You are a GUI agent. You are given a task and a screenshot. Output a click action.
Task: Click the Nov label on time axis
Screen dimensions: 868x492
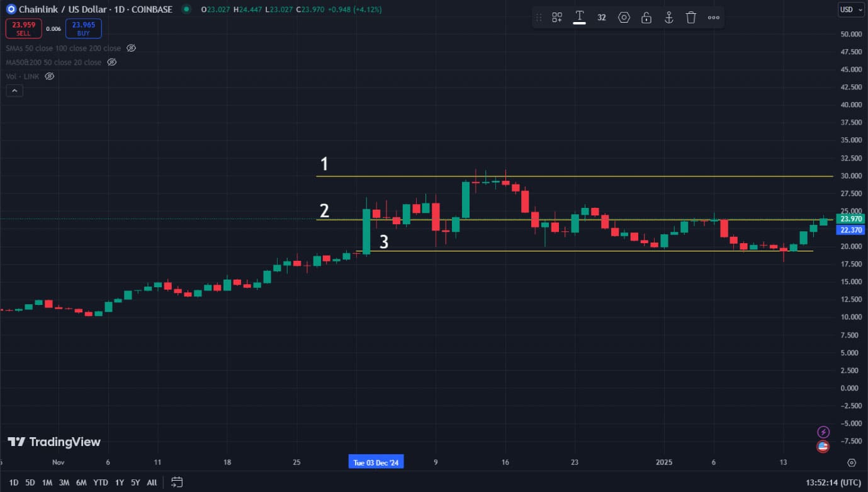pos(59,462)
